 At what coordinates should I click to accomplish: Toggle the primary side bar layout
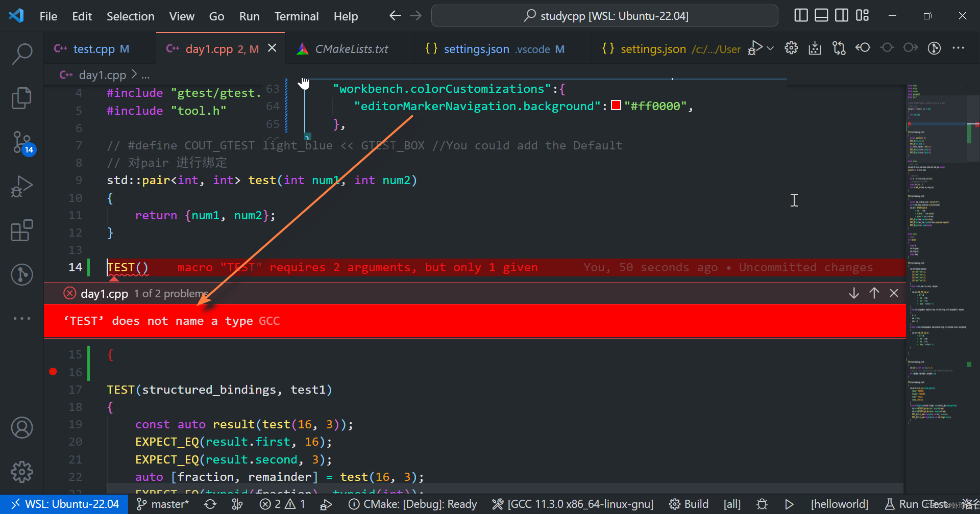(x=801, y=16)
